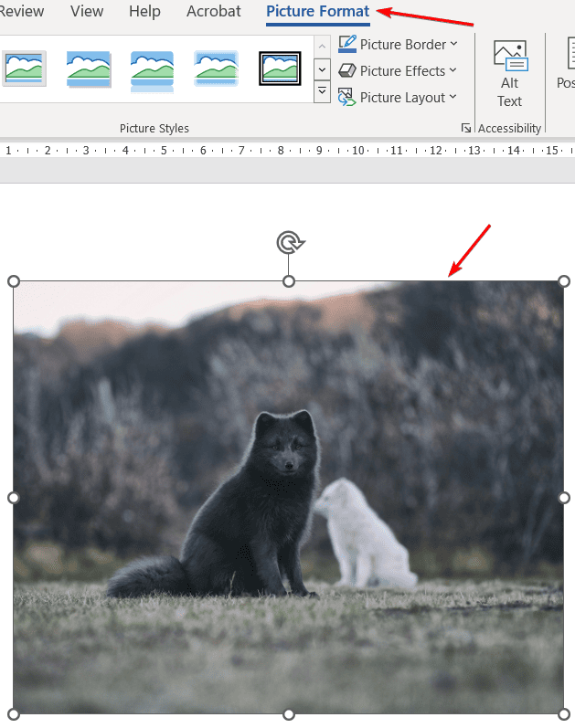This screenshot has height=728, width=575.
Task: Expand the full Picture Styles gallery
Action: point(322,91)
